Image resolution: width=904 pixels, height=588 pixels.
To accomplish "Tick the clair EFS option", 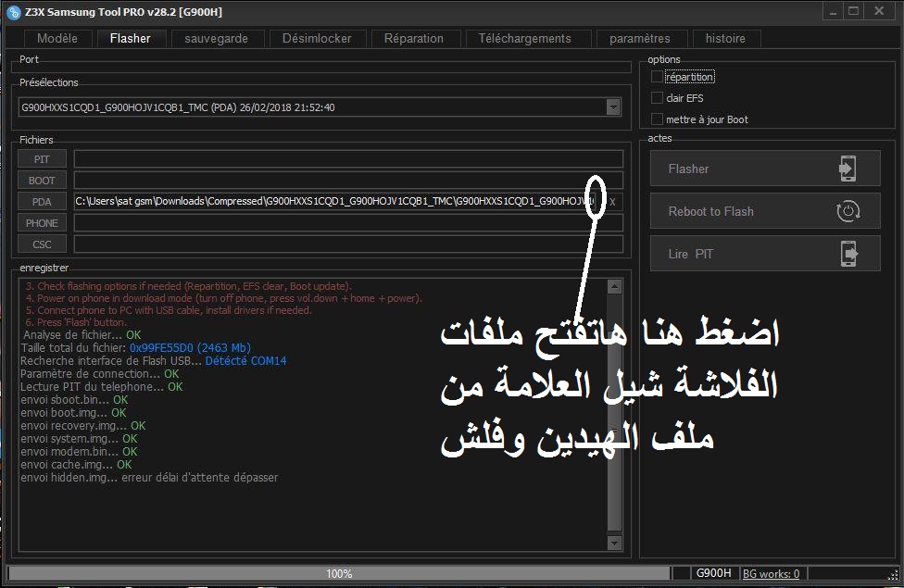I will point(657,98).
